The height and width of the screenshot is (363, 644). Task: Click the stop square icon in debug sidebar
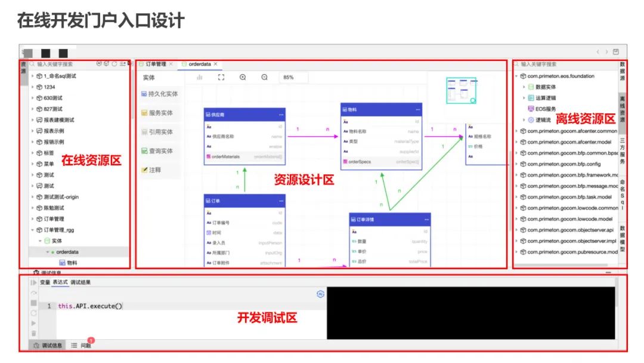click(x=33, y=303)
